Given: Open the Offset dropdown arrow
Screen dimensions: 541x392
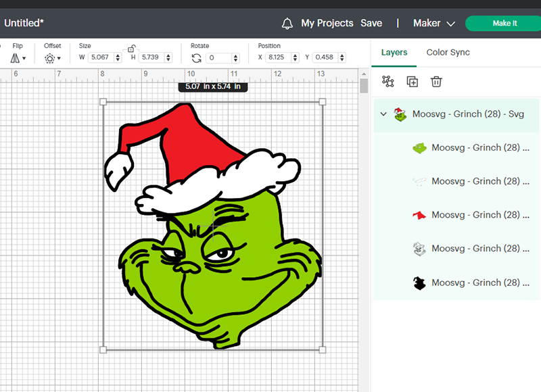Looking at the screenshot, I should (59, 58).
